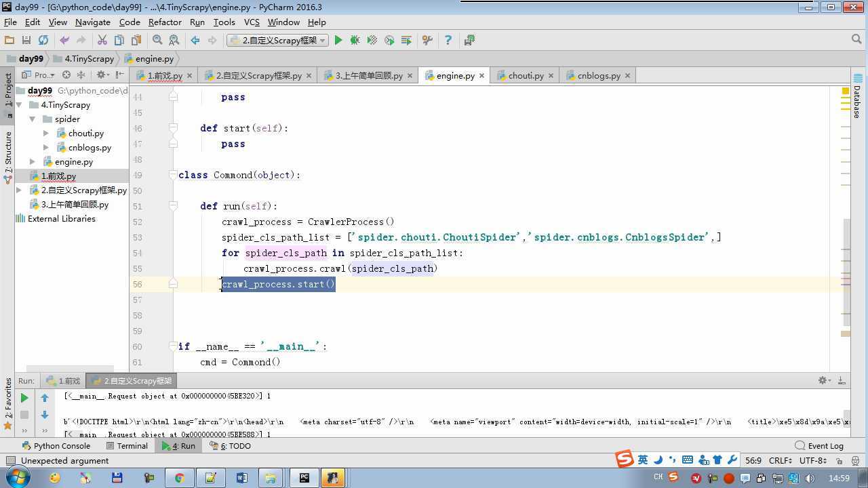Image resolution: width=868 pixels, height=488 pixels.
Task: Click the Cut scissors icon
Action: click(x=102, y=41)
